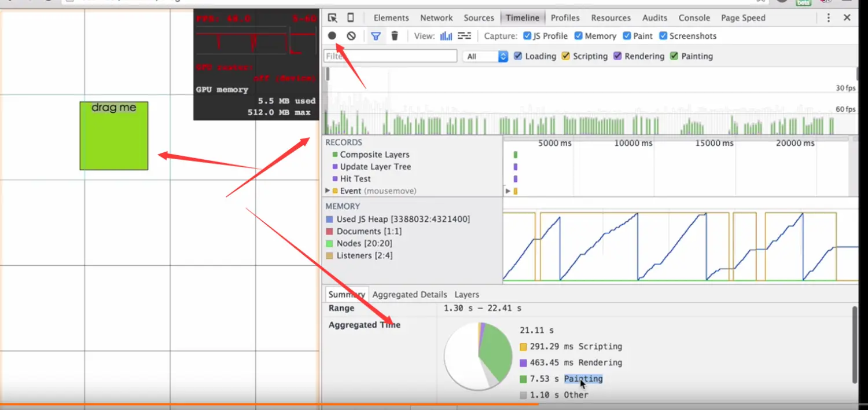Click the 15000 ms timeline marker
This screenshot has width=868, height=410.
coord(714,143)
